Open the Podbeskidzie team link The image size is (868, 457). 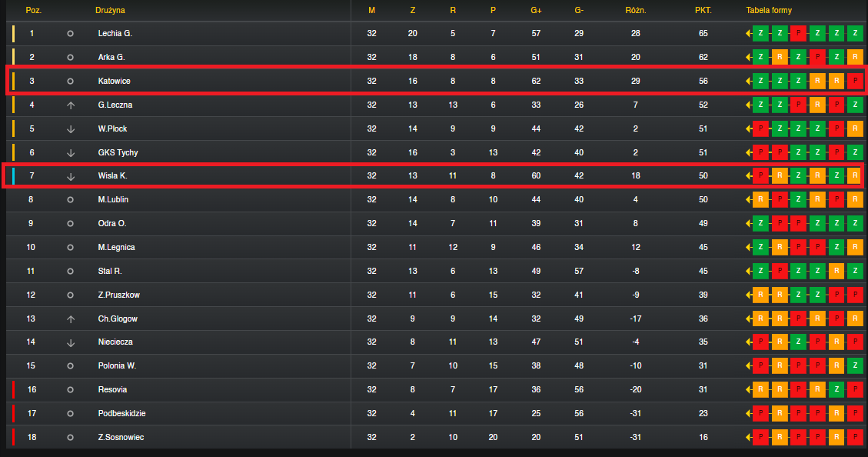tap(121, 413)
